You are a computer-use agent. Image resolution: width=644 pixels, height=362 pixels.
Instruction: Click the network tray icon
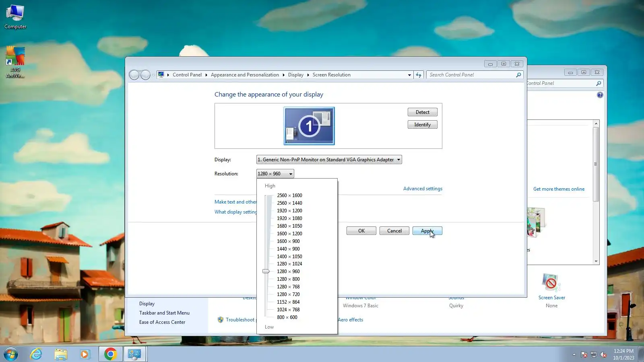pyautogui.click(x=594, y=354)
